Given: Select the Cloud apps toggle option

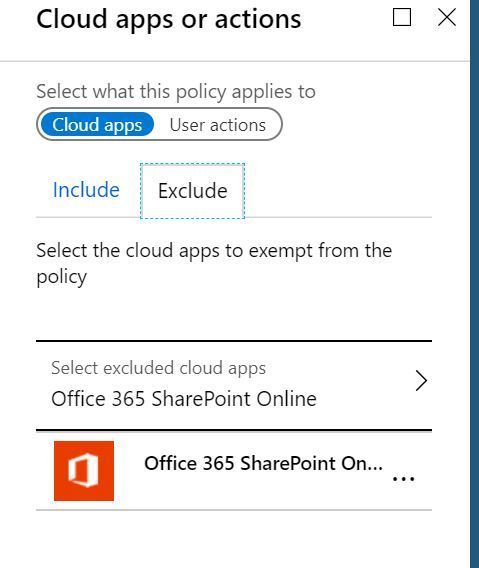Looking at the screenshot, I should pyautogui.click(x=97, y=125).
